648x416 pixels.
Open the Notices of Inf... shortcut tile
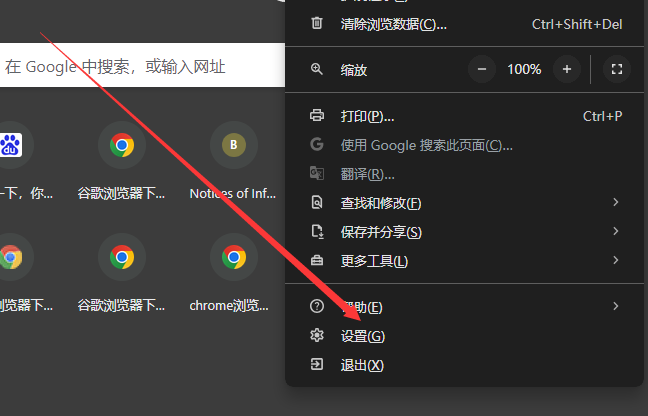pos(233,161)
